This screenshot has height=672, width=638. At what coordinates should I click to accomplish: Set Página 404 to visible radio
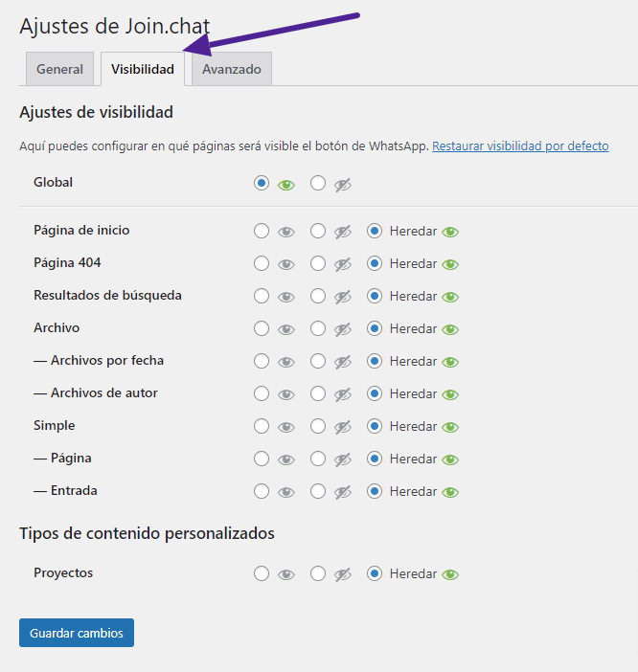tap(262, 263)
